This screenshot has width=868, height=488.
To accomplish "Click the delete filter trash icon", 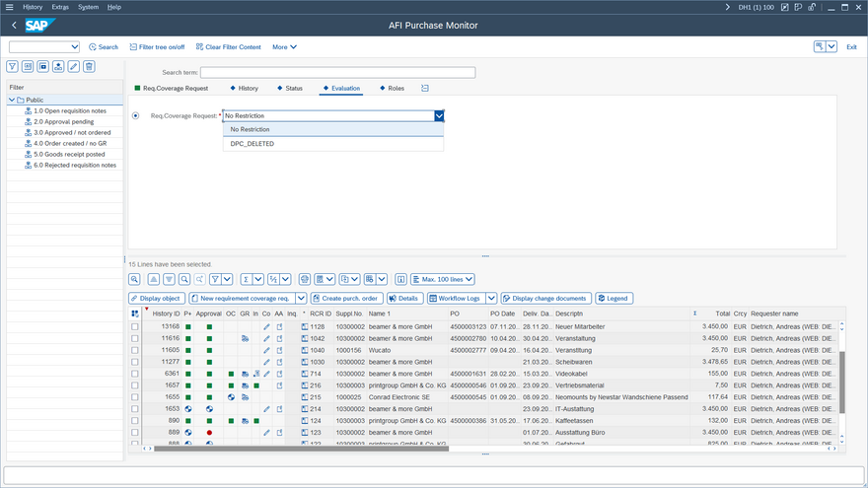I will tap(89, 66).
